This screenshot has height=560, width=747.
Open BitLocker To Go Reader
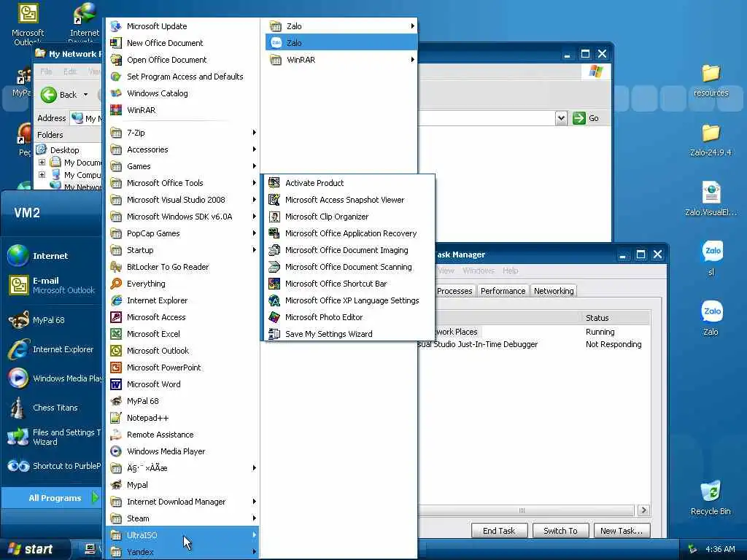pyautogui.click(x=182, y=267)
